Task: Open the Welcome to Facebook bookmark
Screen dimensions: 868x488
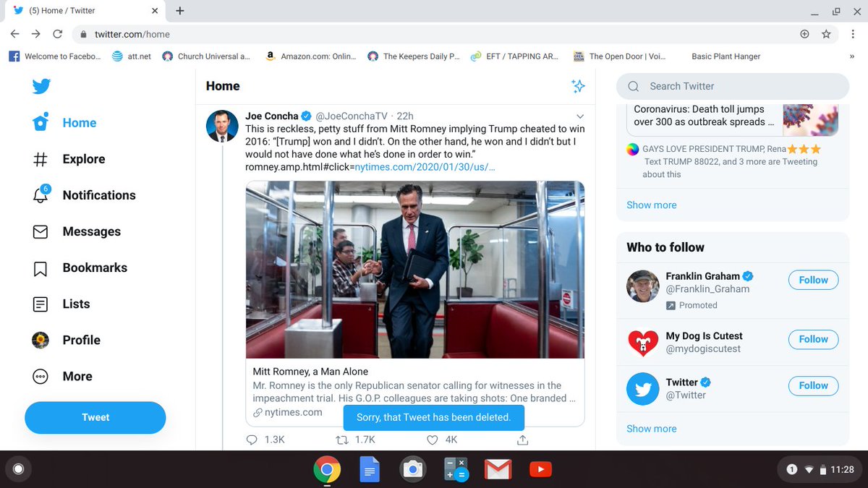Action: pyautogui.click(x=55, y=56)
